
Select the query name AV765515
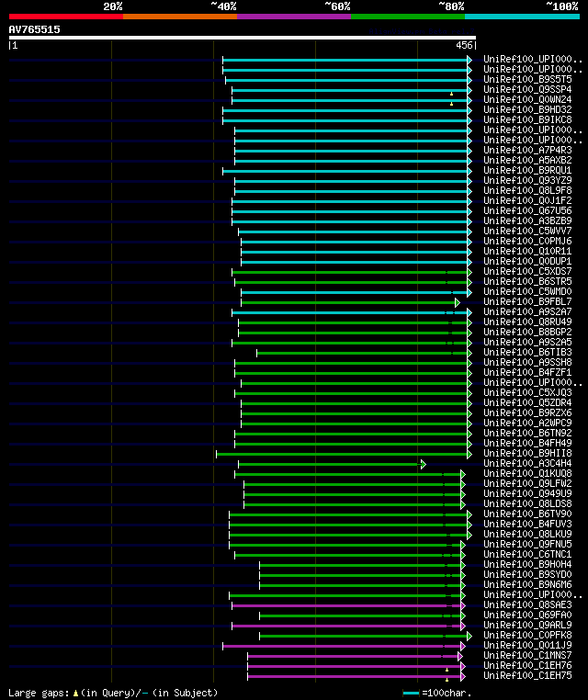[x=34, y=29]
